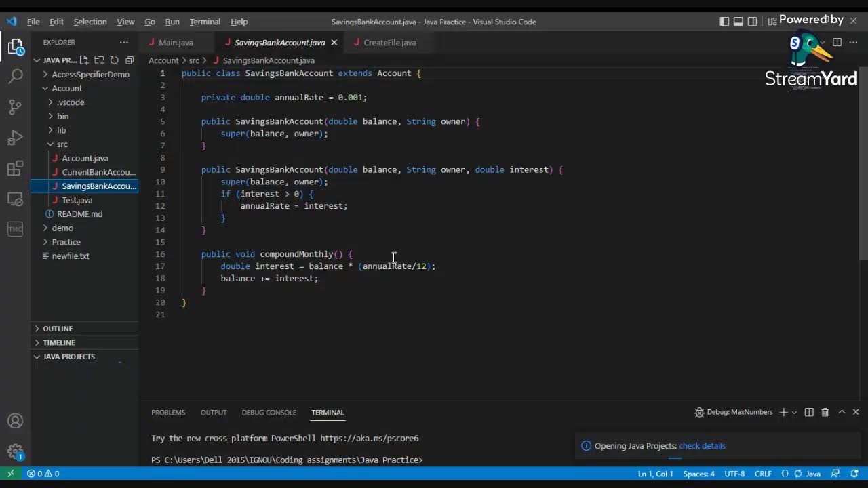Click the New Folder icon in Explorer

coord(99,60)
